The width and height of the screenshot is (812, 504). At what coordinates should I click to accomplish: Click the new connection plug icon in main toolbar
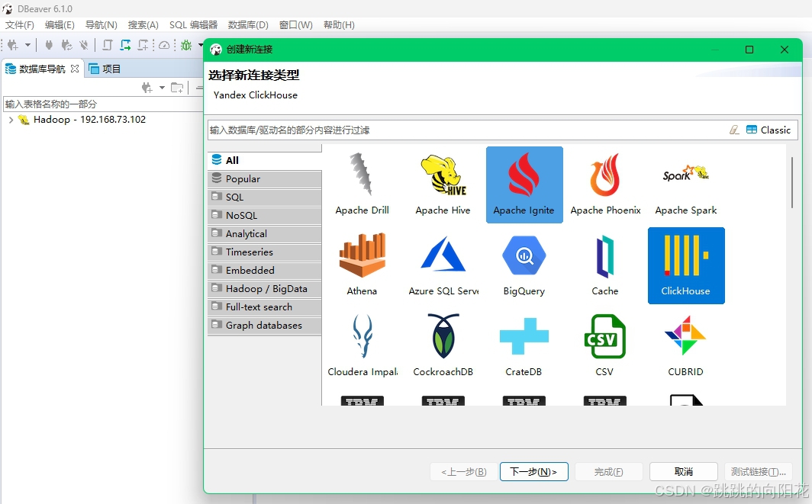click(x=13, y=46)
